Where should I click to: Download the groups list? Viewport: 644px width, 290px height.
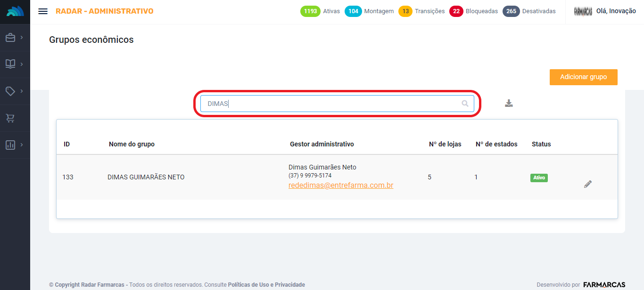point(509,104)
